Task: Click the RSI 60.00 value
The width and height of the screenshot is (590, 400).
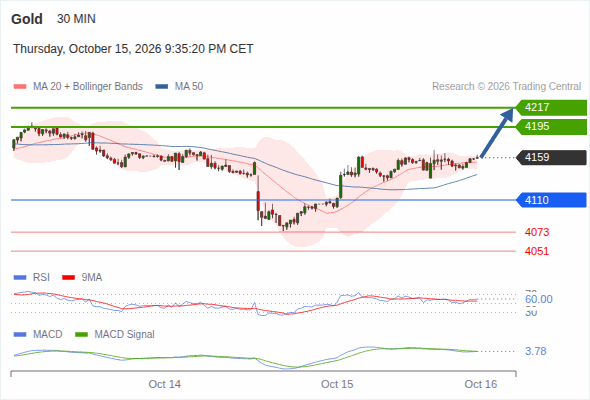Action: click(539, 299)
